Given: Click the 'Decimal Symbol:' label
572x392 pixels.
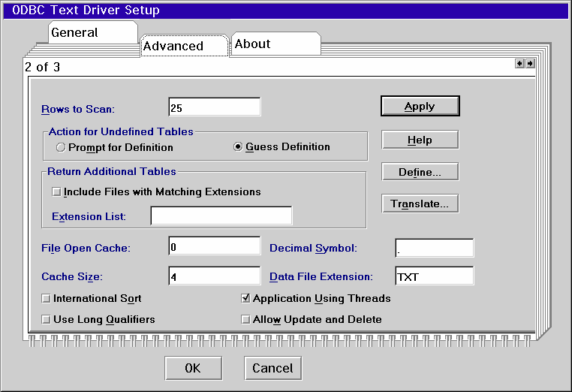Looking at the screenshot, I should 313,249.
